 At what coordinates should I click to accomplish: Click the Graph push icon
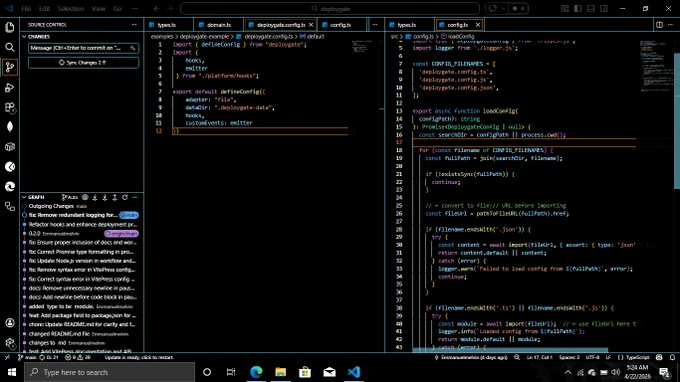pyautogui.click(x=115, y=197)
